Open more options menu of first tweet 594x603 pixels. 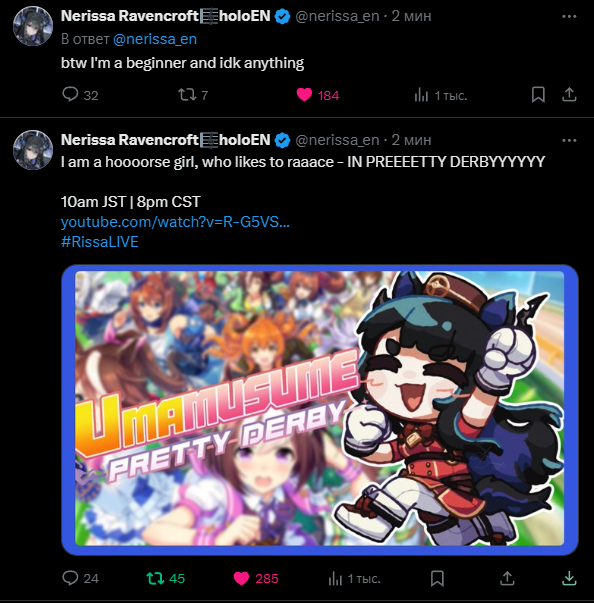tap(569, 17)
